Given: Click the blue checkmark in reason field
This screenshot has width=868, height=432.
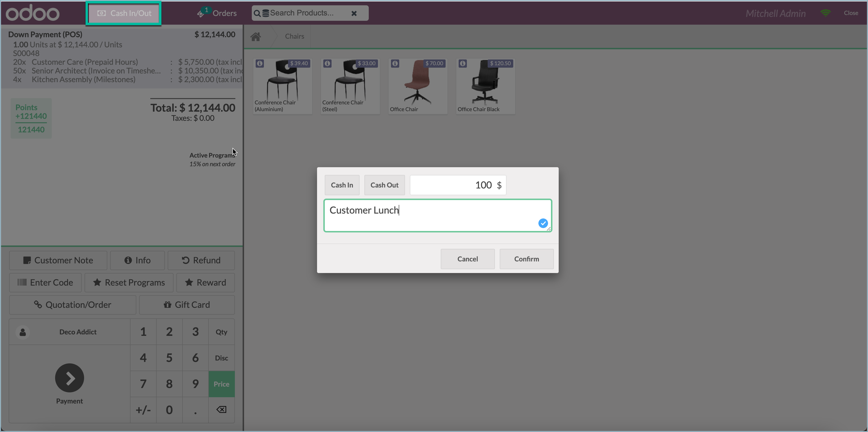Looking at the screenshot, I should click(543, 223).
